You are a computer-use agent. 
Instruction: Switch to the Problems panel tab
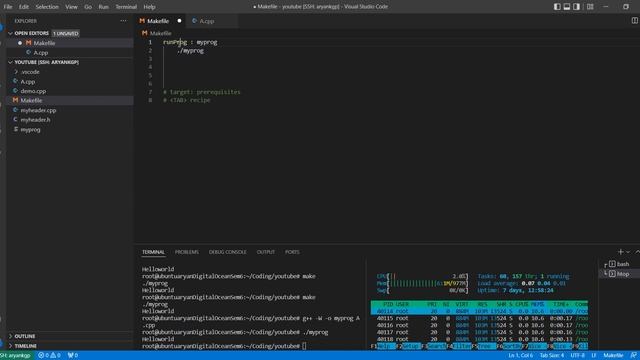[x=187, y=252]
